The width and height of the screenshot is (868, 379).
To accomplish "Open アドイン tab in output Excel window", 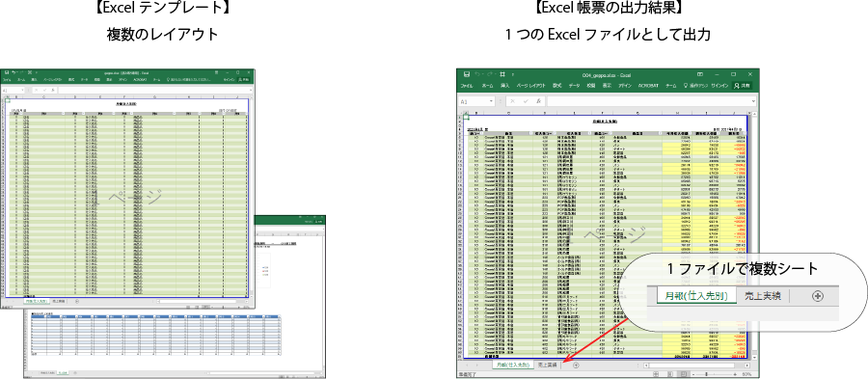I will [625, 86].
